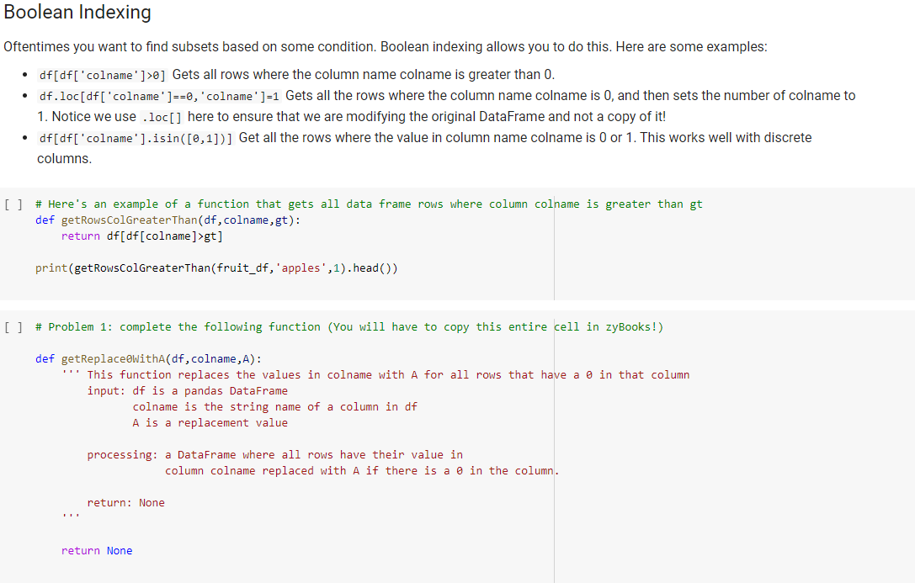Click docstring line 'input: df is a pandas DataFrame'

pos(188,391)
